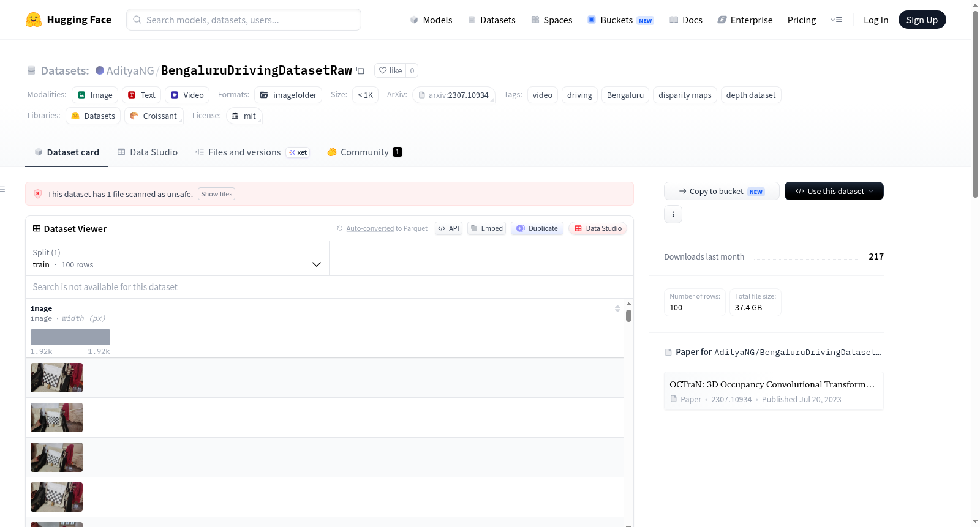Open the Files and versions tab
980x527 pixels.
coord(252,152)
